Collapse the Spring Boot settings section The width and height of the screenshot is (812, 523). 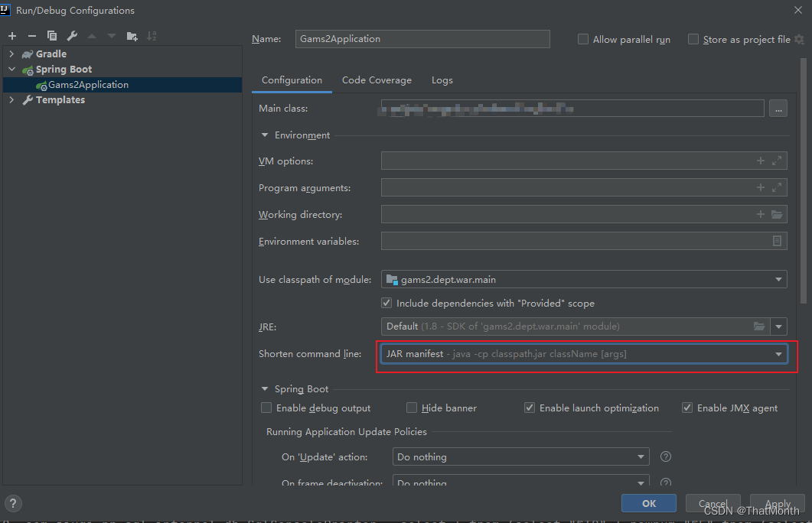[x=265, y=389]
